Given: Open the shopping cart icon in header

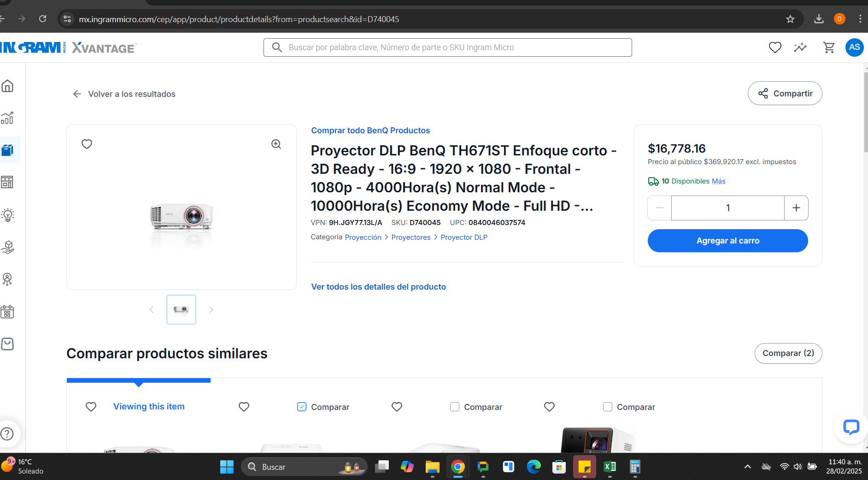Looking at the screenshot, I should tap(829, 47).
